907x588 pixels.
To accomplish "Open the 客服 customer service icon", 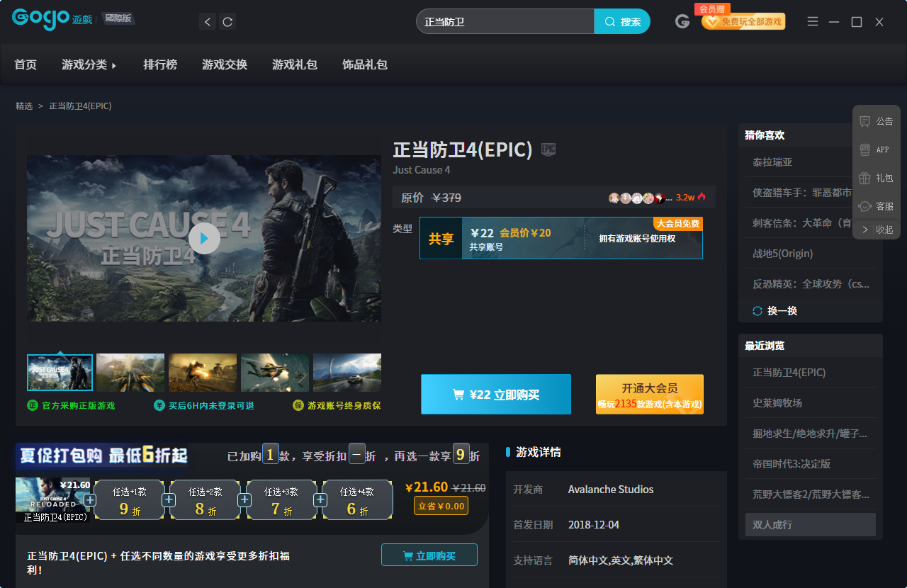I will point(864,206).
